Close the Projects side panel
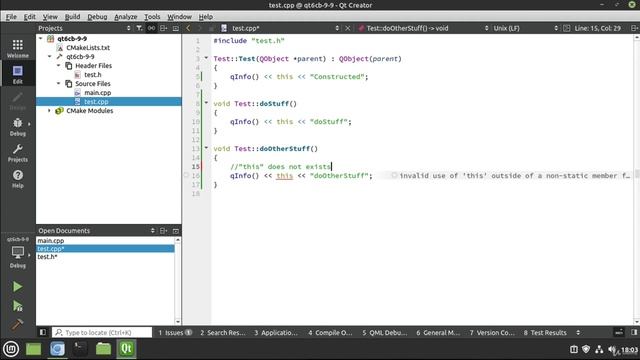The image size is (640, 360). [176, 28]
